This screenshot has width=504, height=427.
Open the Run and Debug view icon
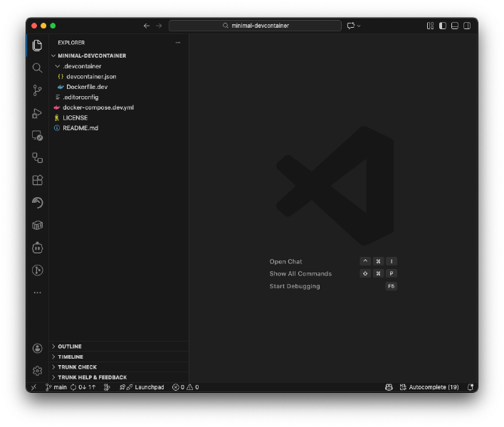tap(37, 113)
